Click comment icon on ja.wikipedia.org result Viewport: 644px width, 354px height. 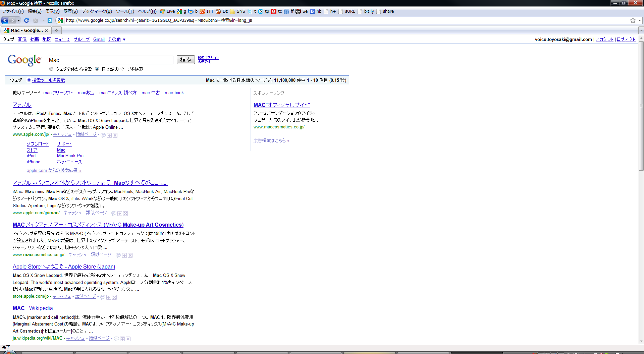tap(116, 339)
